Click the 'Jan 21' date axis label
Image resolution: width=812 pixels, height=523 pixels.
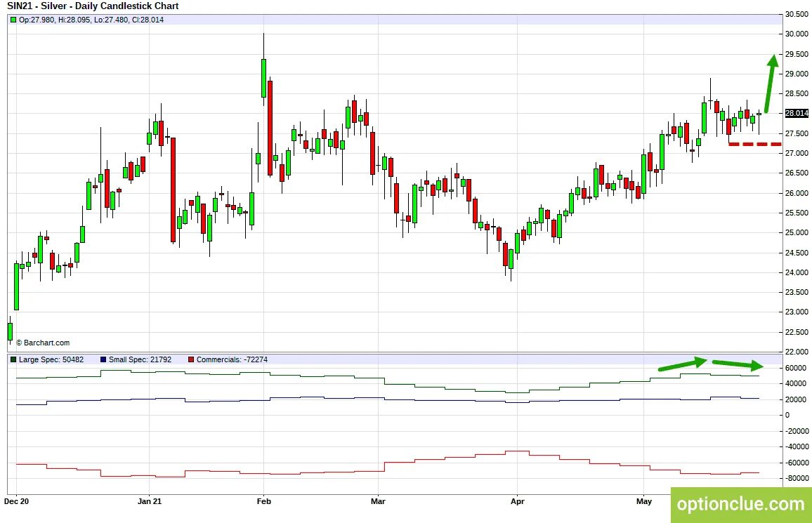click(x=149, y=501)
